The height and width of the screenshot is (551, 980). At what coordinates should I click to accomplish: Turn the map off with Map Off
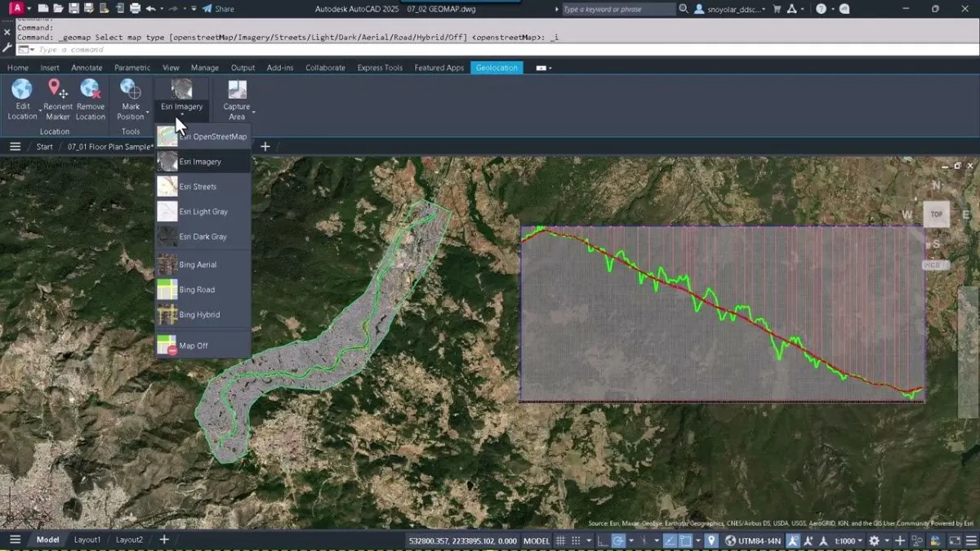click(x=203, y=345)
